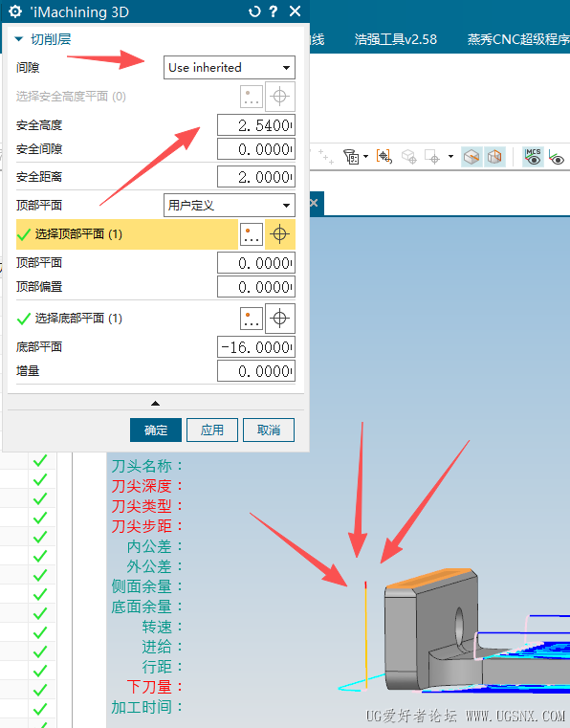Viewport: 570px width, 728px height.
Task: Click the 底部平面 value field showing -16
Action: click(256, 347)
